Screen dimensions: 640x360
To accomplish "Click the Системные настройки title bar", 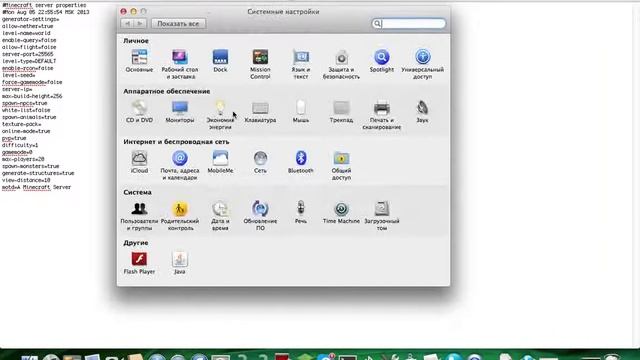I will point(283,12).
